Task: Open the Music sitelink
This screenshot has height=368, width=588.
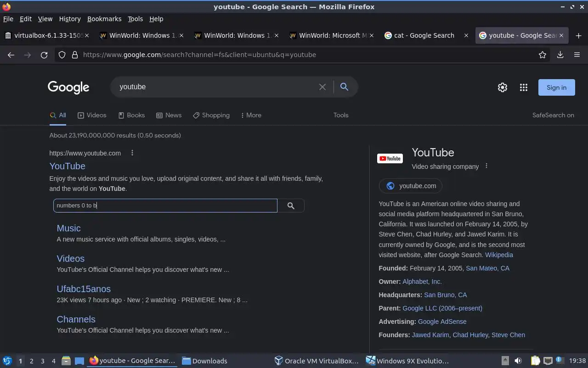Action: [68, 228]
